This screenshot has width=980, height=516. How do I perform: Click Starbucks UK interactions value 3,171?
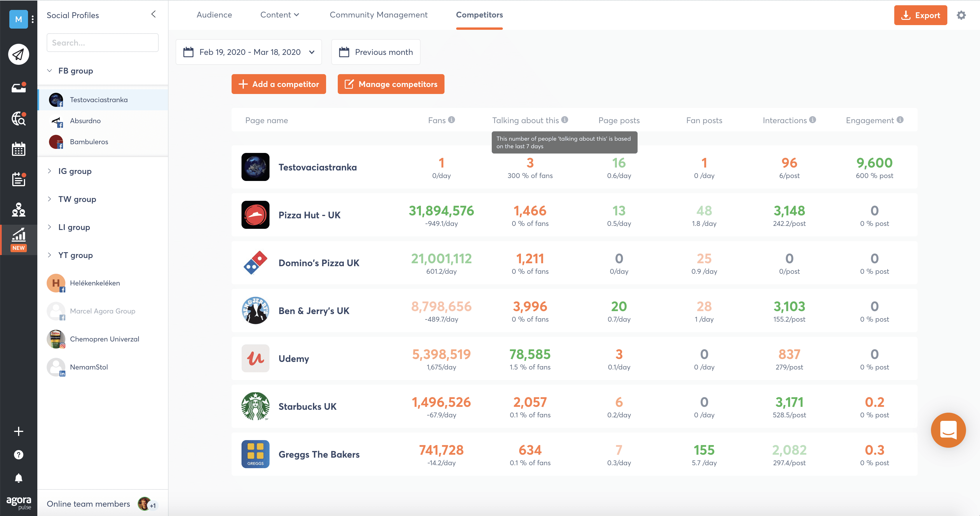[790, 402]
